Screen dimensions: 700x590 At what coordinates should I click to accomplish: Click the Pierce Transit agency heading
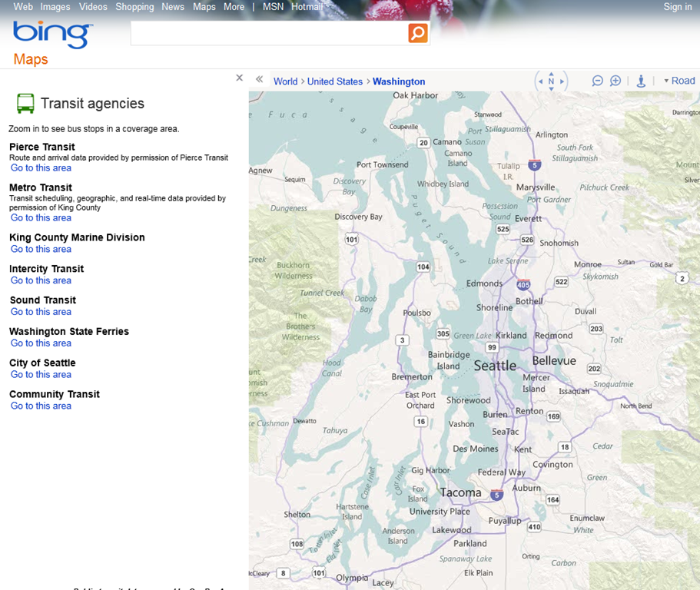(x=42, y=147)
